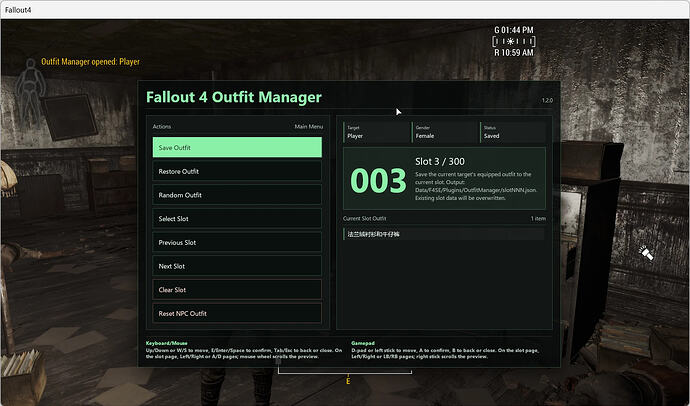Viewport: 690px width, 406px height.
Task: Click the Gamepad help heading
Action: pyautogui.click(x=363, y=343)
